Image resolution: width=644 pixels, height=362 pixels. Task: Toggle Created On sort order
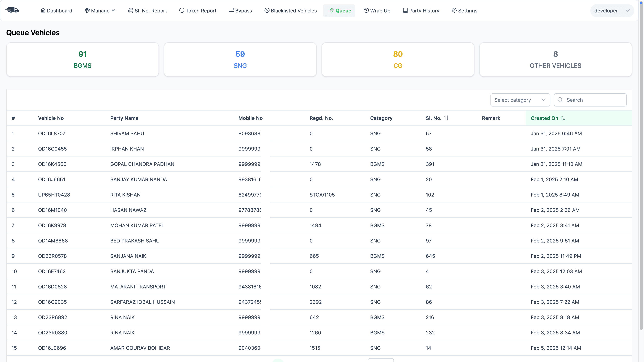click(x=563, y=118)
